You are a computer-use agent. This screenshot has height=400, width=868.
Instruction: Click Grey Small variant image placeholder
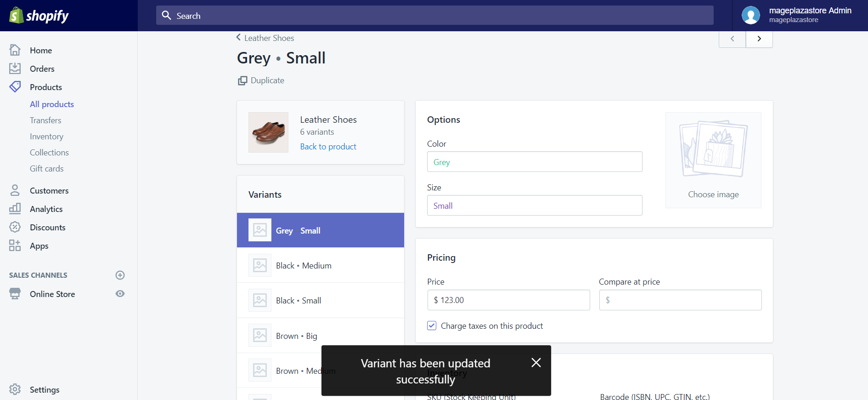(x=260, y=230)
